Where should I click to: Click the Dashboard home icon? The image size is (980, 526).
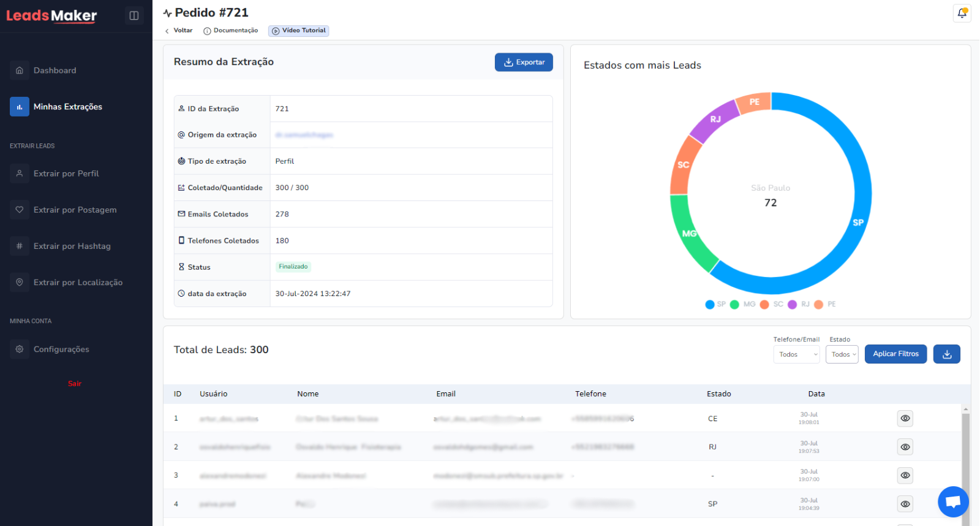(x=20, y=71)
